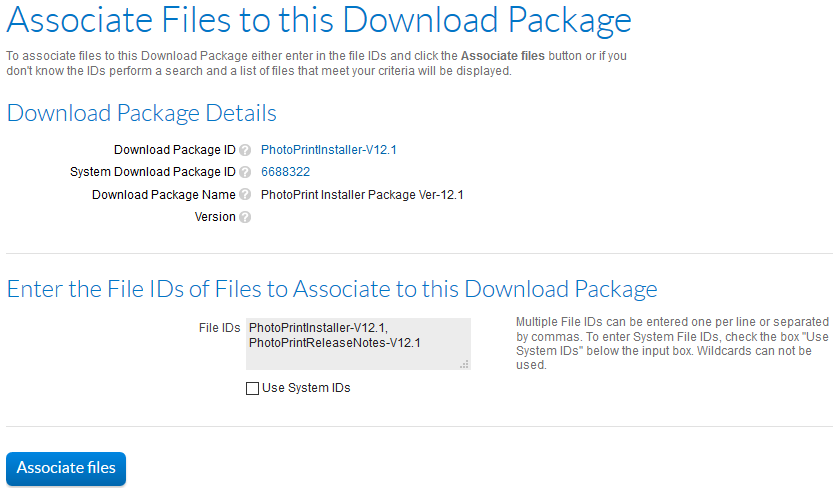Click the main Associate Files page title
This screenshot has height=488, width=833.
point(319,20)
